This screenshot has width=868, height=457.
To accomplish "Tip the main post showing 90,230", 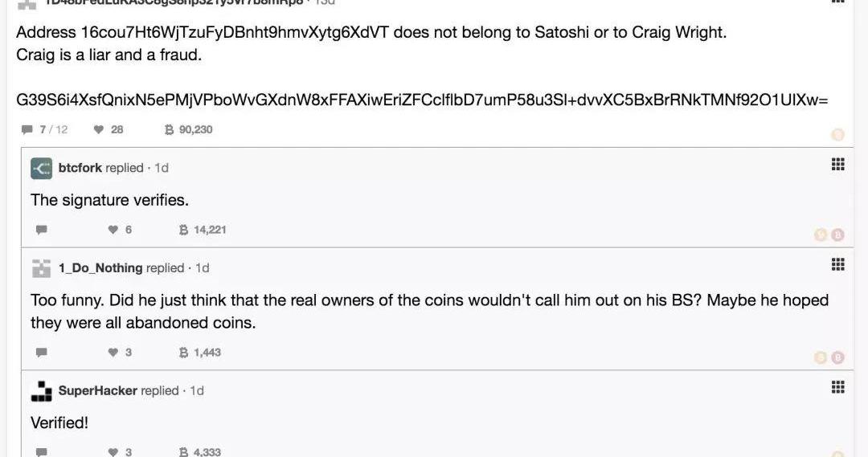I will click(169, 129).
